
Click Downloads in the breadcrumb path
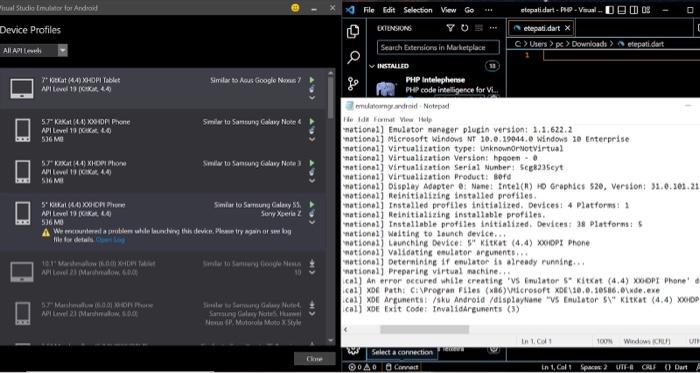[589, 44]
